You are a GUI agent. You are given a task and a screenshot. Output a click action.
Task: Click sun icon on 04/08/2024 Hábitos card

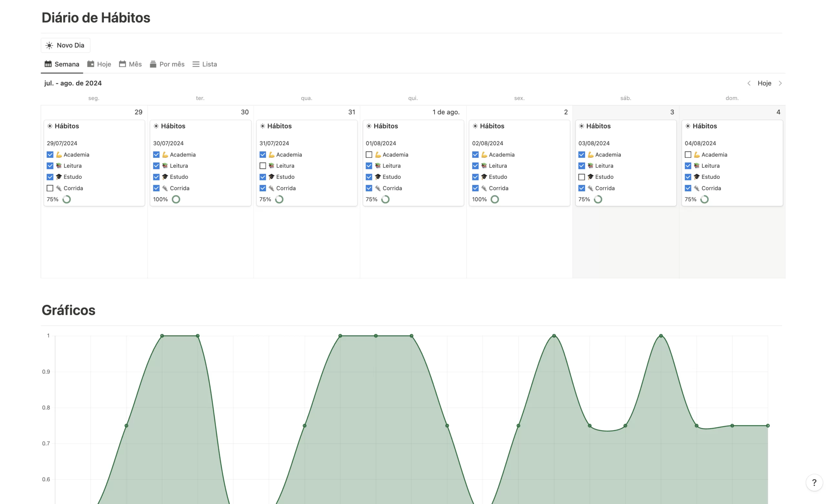(688, 126)
